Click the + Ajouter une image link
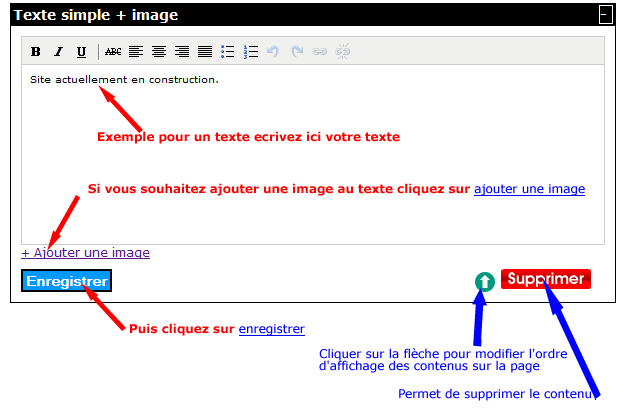Viewport: 620px width, 414px height. (x=85, y=253)
